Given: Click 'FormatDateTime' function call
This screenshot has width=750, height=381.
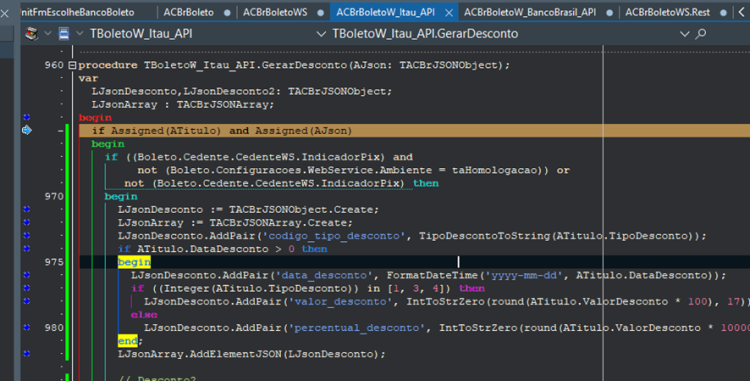Looking at the screenshot, I should (x=432, y=275).
